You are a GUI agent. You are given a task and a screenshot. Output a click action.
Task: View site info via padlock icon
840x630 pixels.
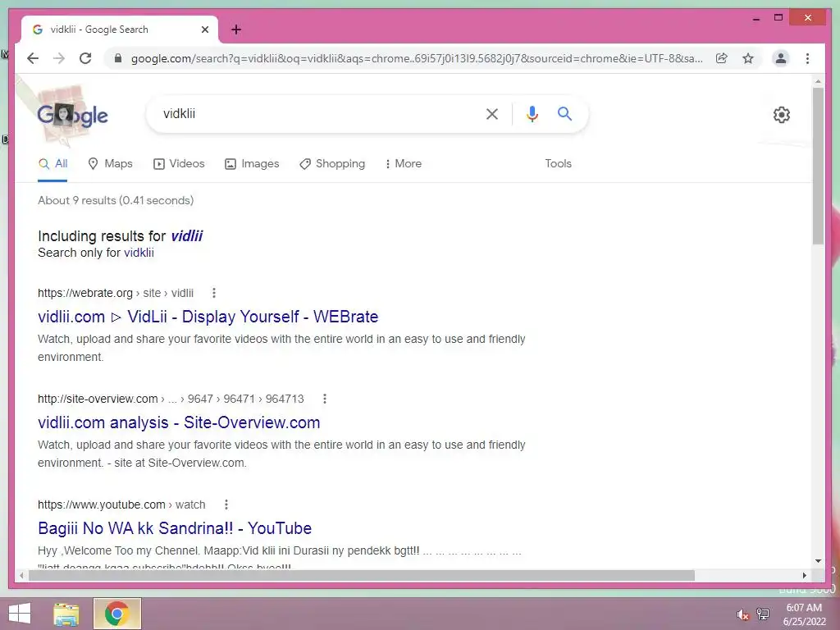tap(118, 58)
